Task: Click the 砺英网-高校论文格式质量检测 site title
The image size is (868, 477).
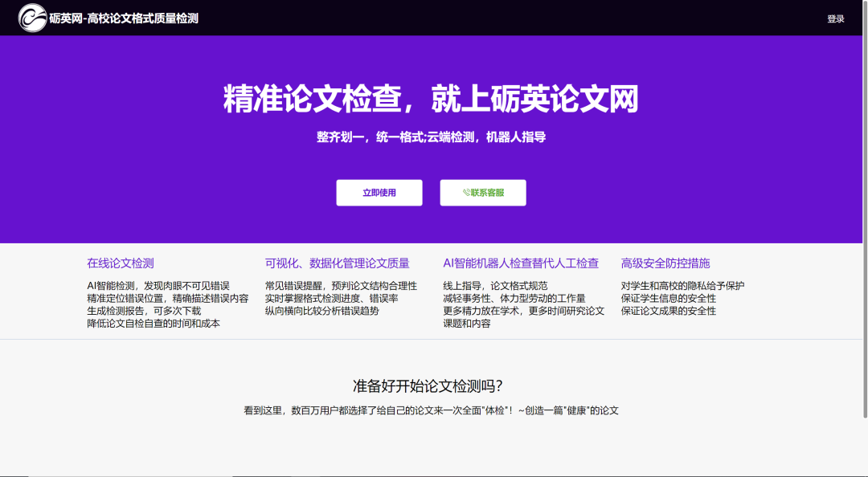Action: 124,18
